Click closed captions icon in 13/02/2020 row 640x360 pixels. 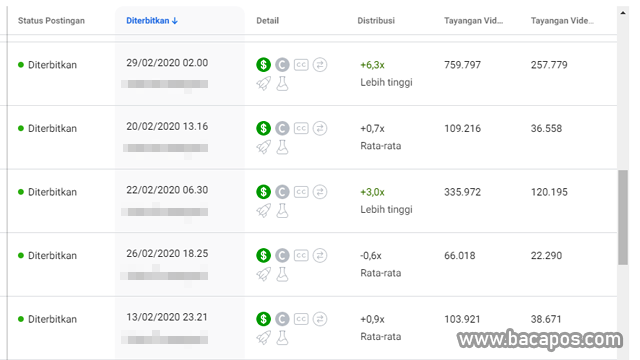(301, 319)
